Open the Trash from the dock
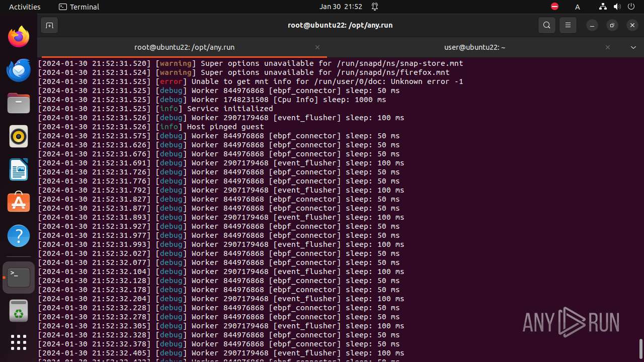644x362 pixels. click(19, 311)
